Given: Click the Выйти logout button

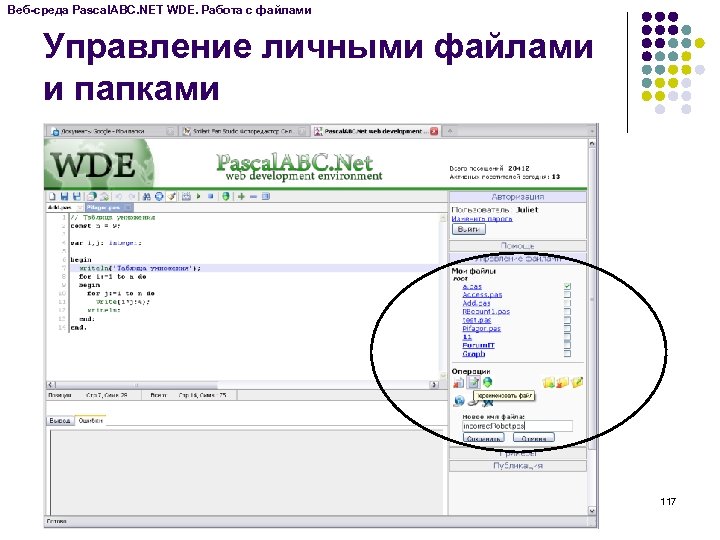Looking at the screenshot, I should (x=468, y=229).
